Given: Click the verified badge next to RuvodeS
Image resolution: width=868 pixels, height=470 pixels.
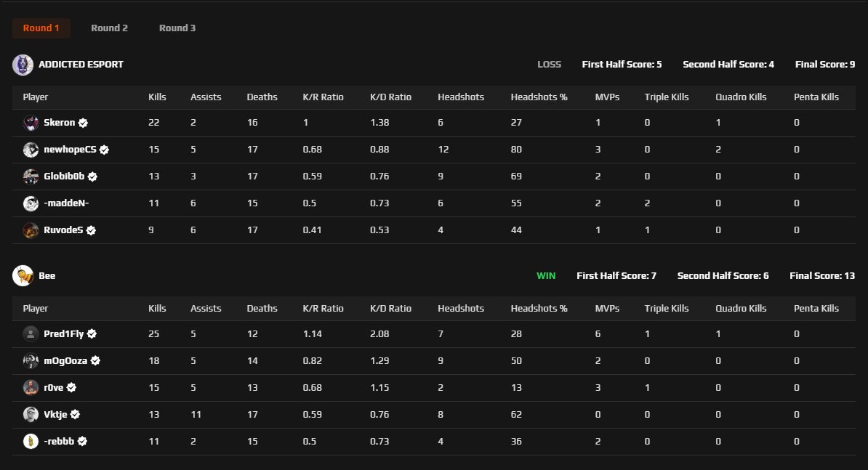Looking at the screenshot, I should tap(91, 230).
